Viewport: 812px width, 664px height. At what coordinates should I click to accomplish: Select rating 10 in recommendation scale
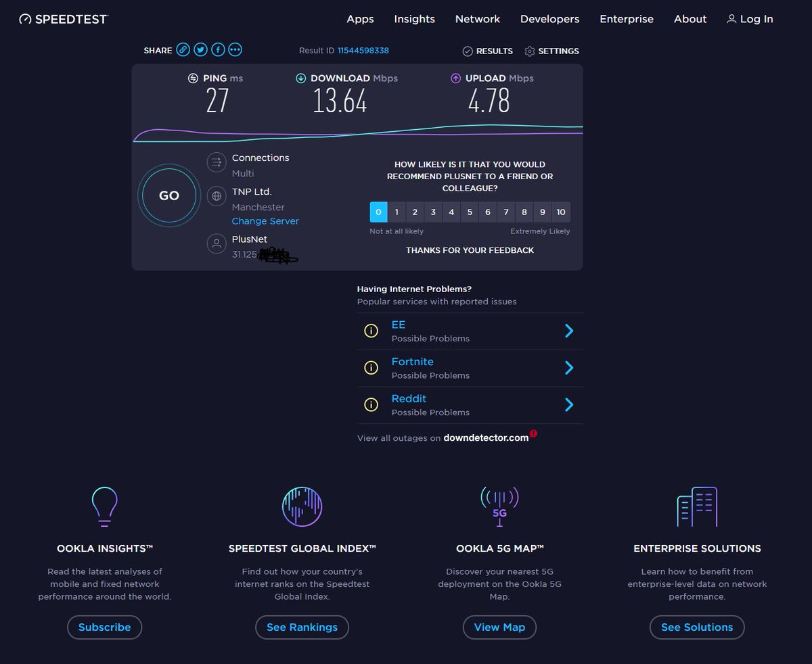click(x=561, y=212)
